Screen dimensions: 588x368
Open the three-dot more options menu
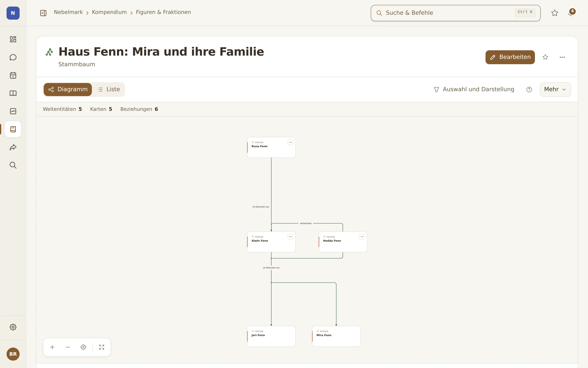[x=562, y=57]
